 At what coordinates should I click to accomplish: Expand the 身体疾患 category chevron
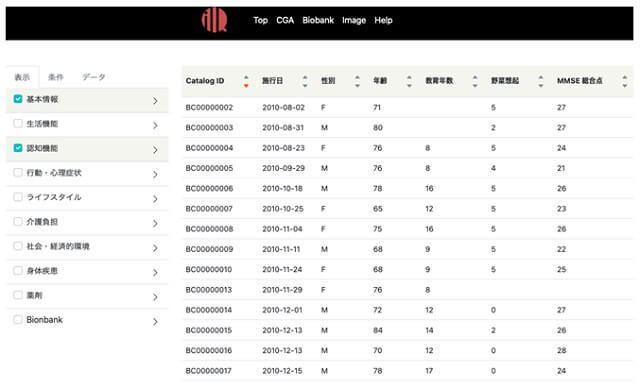(155, 272)
